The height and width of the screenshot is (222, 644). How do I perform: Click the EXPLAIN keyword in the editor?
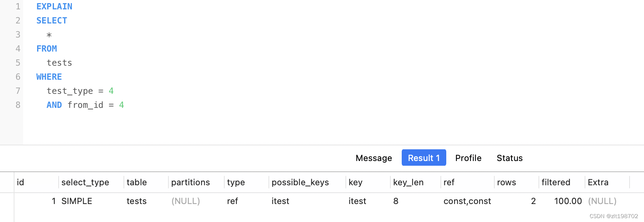pyautogui.click(x=54, y=7)
